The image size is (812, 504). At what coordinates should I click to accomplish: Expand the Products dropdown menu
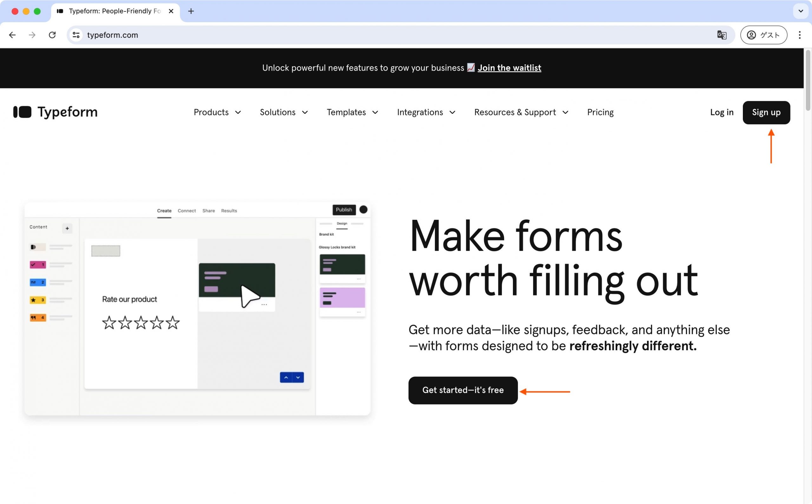pyautogui.click(x=218, y=113)
